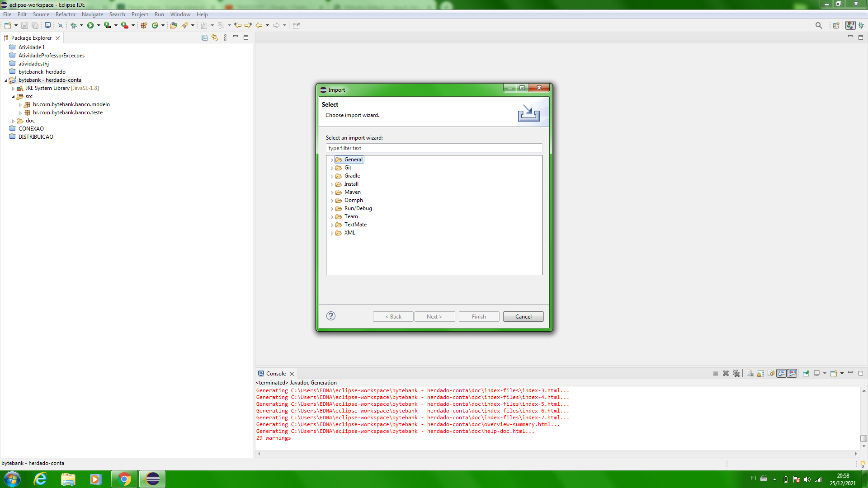868x488 pixels.
Task: Click the Debug bug icon in toolbar
Action: pyautogui.click(x=73, y=25)
